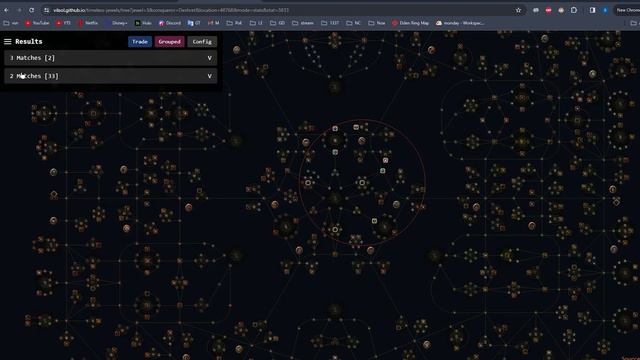The width and height of the screenshot is (640, 360).
Task: Expand the 3 Matches [2] group
Action: [111, 58]
